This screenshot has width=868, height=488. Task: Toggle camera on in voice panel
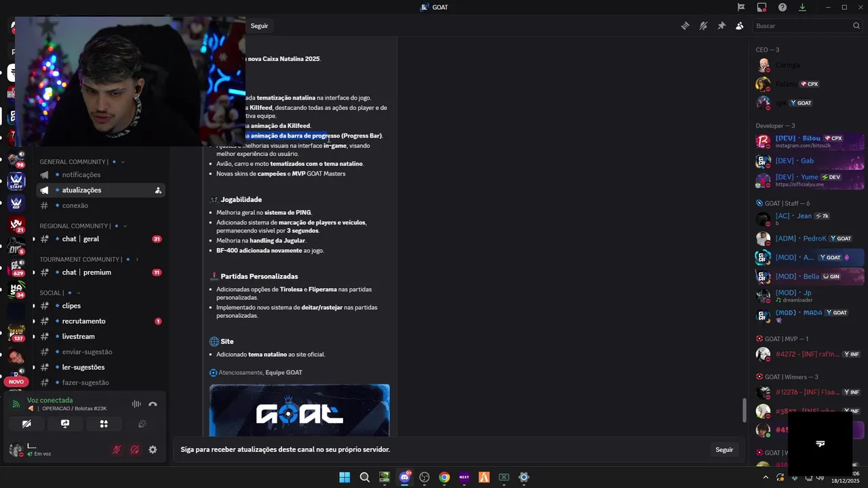(26, 424)
